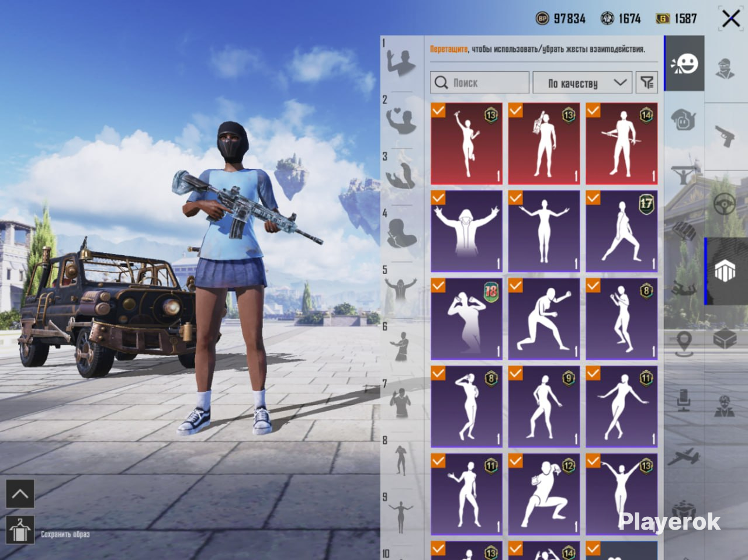This screenshot has height=560, width=748.
Task: Toggle checkmark on red rifle-on-shoulder emote
Action: 515,110
